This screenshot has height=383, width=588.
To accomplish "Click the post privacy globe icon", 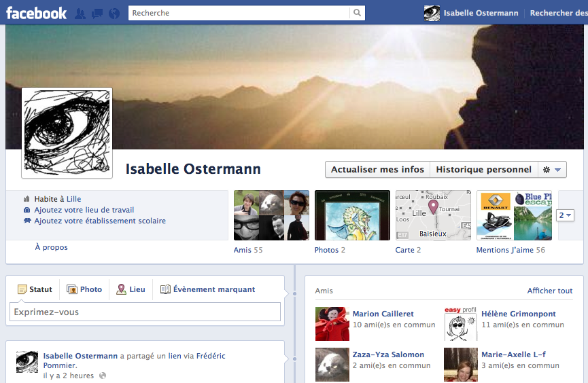I will [x=103, y=376].
